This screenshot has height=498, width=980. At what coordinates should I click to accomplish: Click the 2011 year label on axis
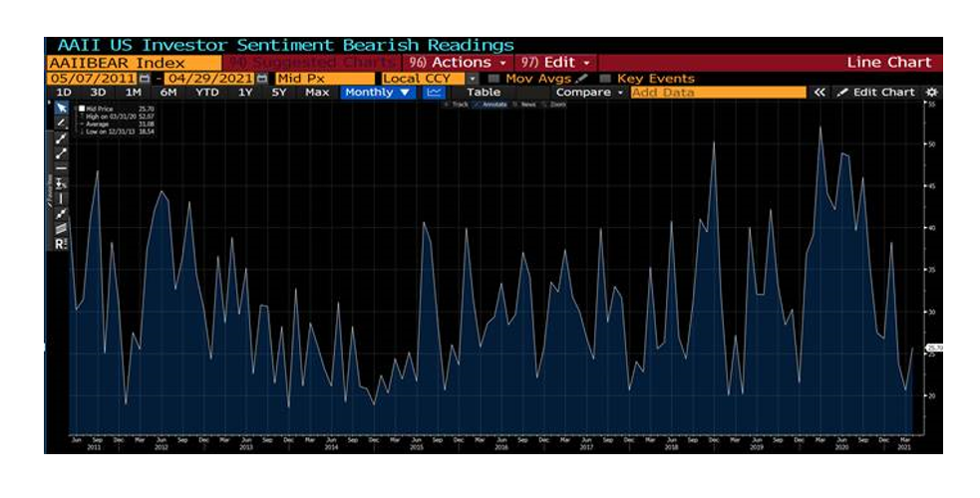pyautogui.click(x=94, y=447)
